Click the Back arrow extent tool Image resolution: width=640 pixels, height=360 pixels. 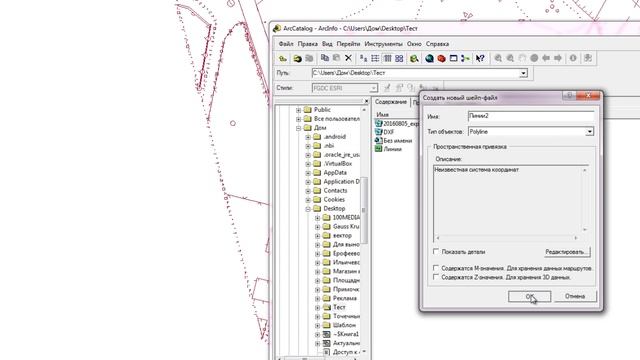[x=546, y=58]
